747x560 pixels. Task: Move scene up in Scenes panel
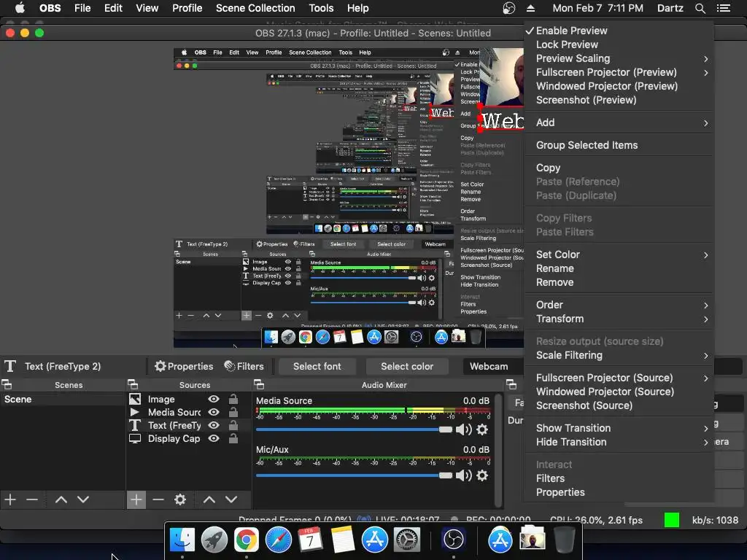61,499
